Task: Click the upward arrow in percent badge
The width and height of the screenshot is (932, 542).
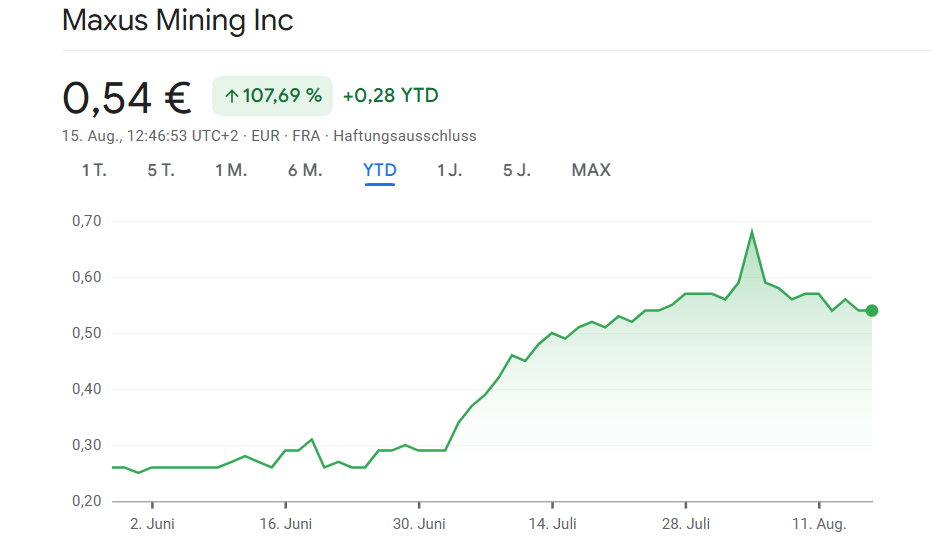Action: 232,96
